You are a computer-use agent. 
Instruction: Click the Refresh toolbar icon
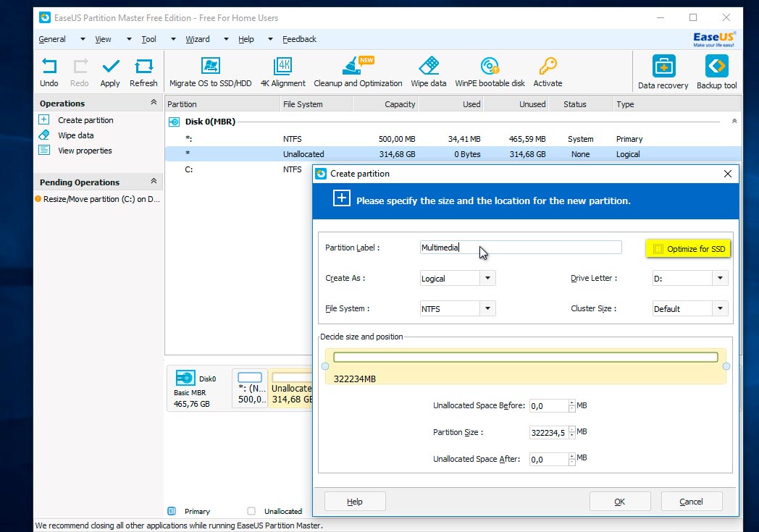[144, 67]
